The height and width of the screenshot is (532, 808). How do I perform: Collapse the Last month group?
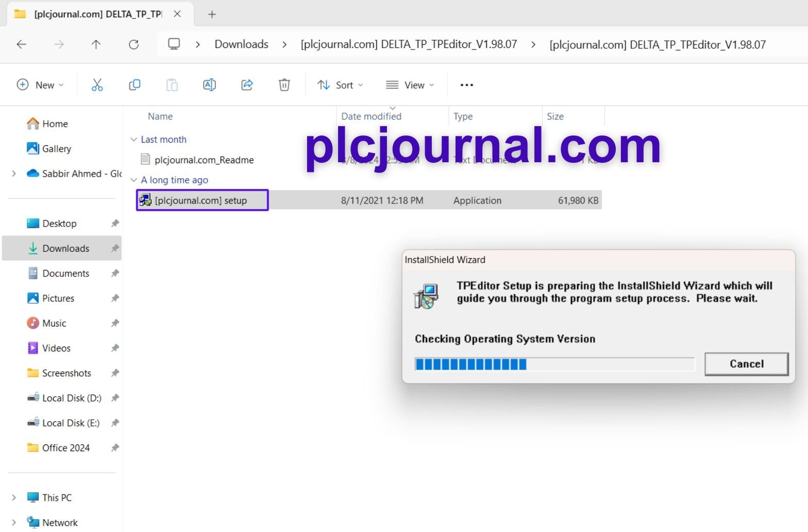134,140
